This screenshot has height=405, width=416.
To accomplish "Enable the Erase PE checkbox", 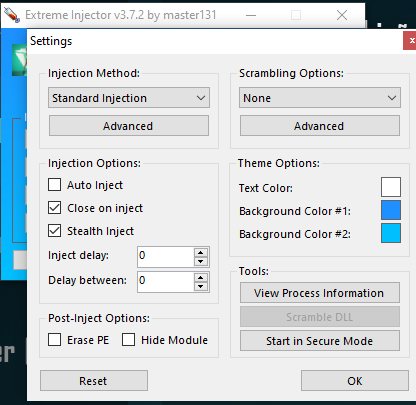I will coord(54,340).
